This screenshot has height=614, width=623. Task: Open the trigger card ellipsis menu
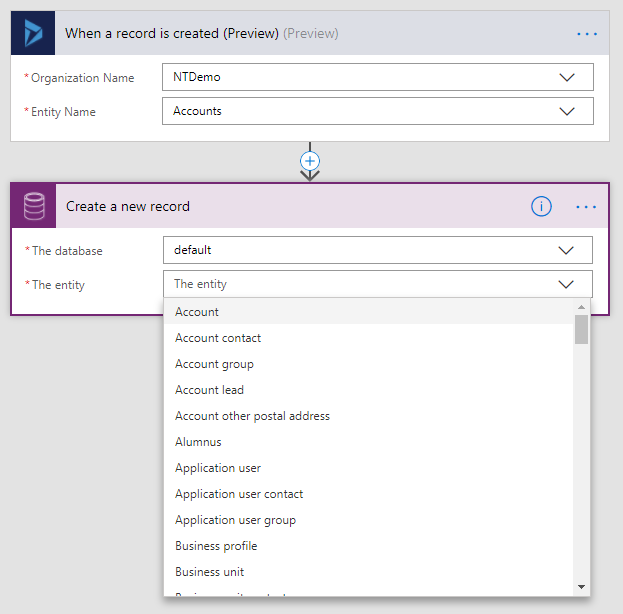pyautogui.click(x=586, y=34)
